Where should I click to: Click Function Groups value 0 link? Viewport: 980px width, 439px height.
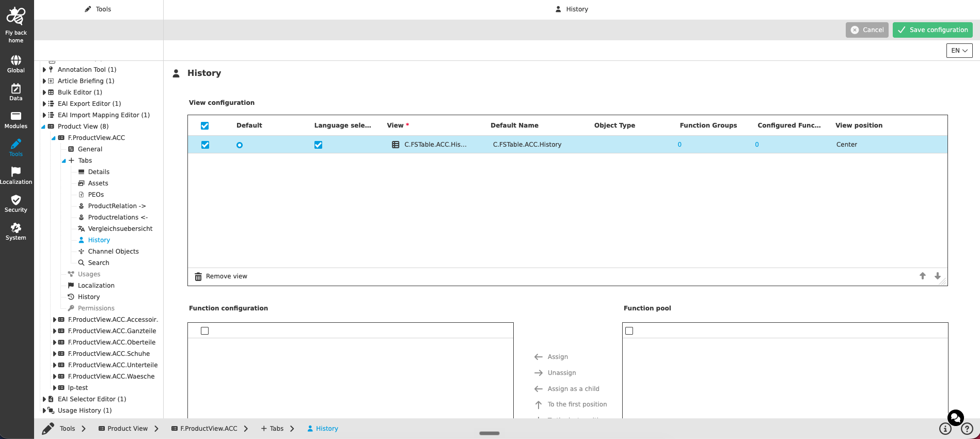coord(679,145)
